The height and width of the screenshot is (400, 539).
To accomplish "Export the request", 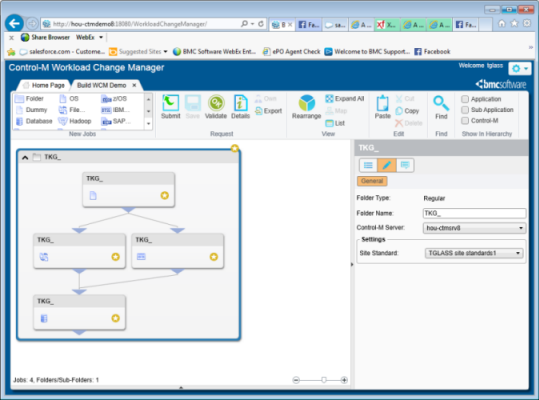I will click(x=268, y=111).
